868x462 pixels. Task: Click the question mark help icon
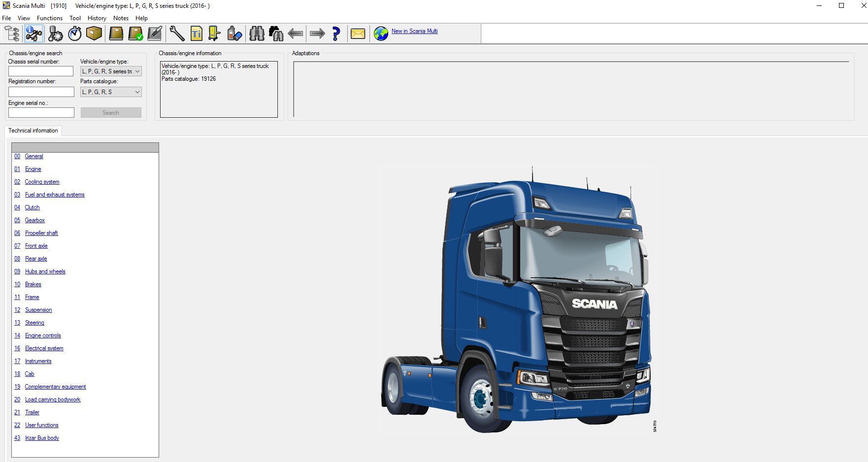[336, 33]
